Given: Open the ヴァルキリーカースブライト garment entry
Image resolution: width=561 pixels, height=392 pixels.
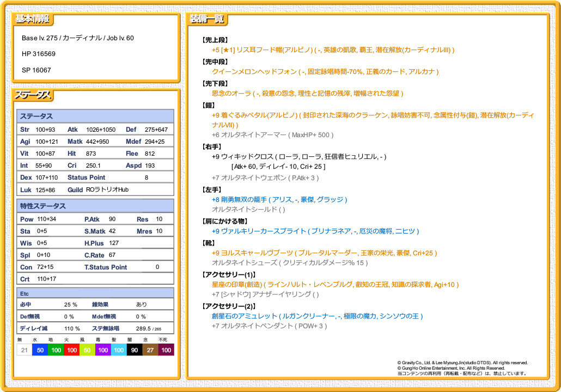Looking at the screenshot, I should coord(315,231).
